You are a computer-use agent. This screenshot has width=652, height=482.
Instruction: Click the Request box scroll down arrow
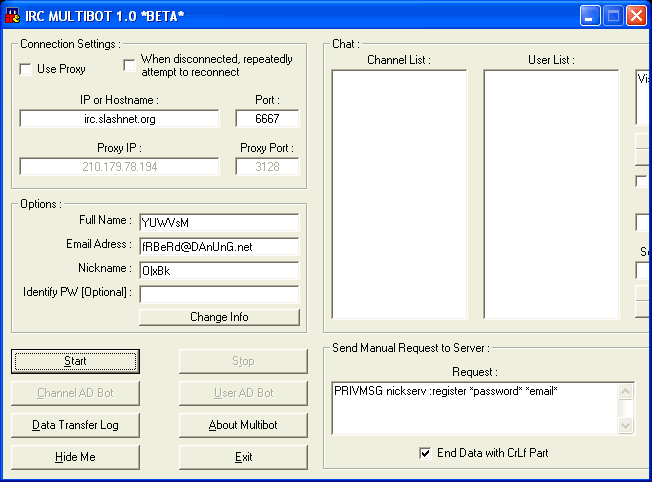pyautogui.click(x=627, y=426)
